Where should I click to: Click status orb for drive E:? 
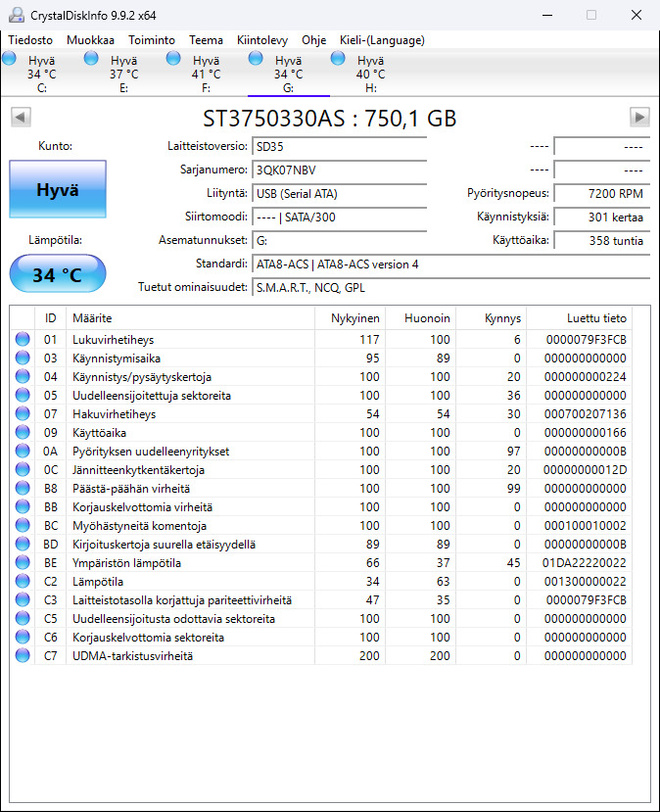(91, 58)
